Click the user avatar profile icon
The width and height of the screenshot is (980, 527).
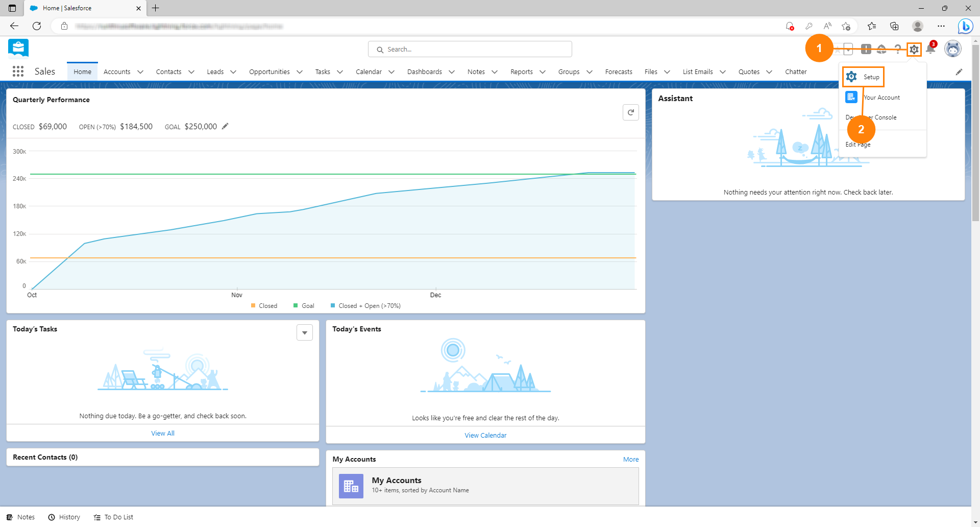point(952,49)
